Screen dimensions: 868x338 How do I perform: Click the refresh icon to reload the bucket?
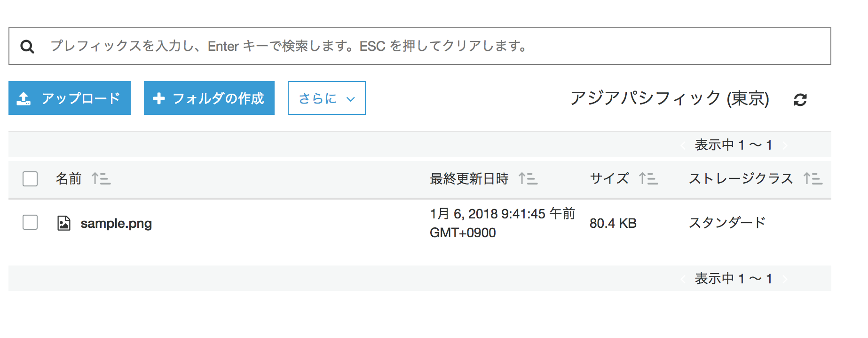pyautogui.click(x=800, y=99)
